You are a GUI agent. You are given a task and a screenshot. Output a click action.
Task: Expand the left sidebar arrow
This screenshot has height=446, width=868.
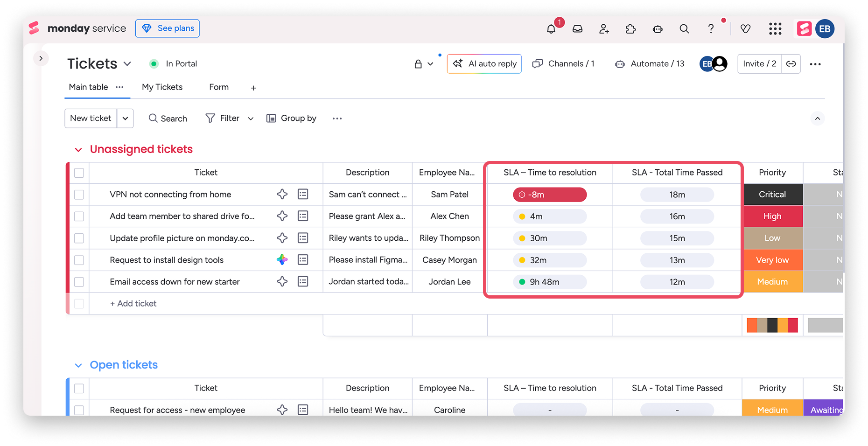point(41,58)
